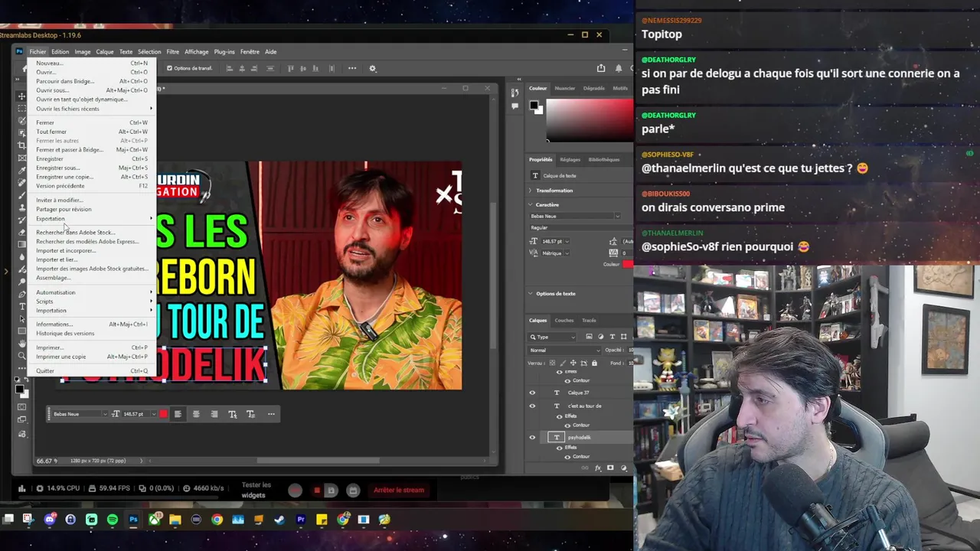The width and height of the screenshot is (980, 551).
Task: Click Arrêter le stream button
Action: (399, 491)
